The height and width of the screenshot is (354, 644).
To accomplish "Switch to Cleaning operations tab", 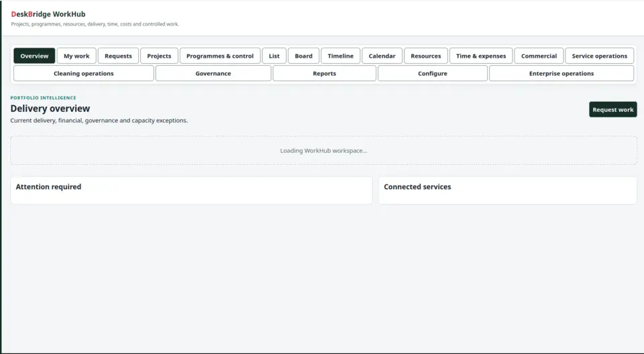I will tap(84, 74).
